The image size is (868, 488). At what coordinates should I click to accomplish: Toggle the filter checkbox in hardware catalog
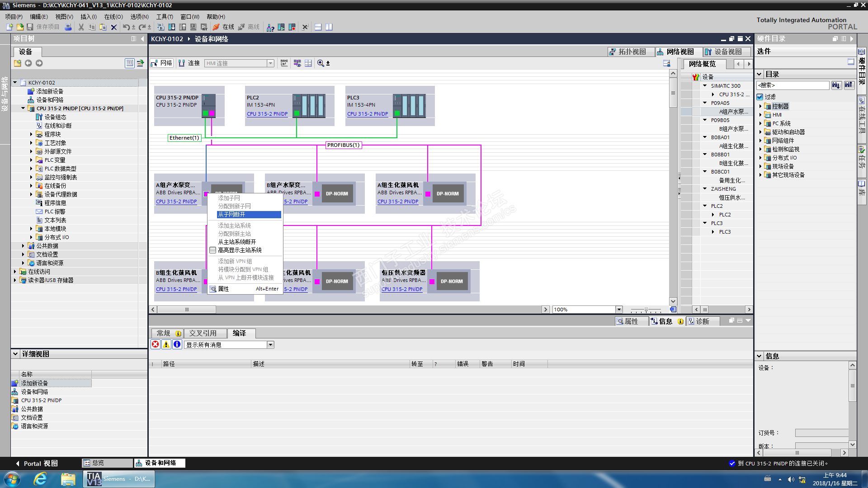tap(760, 97)
